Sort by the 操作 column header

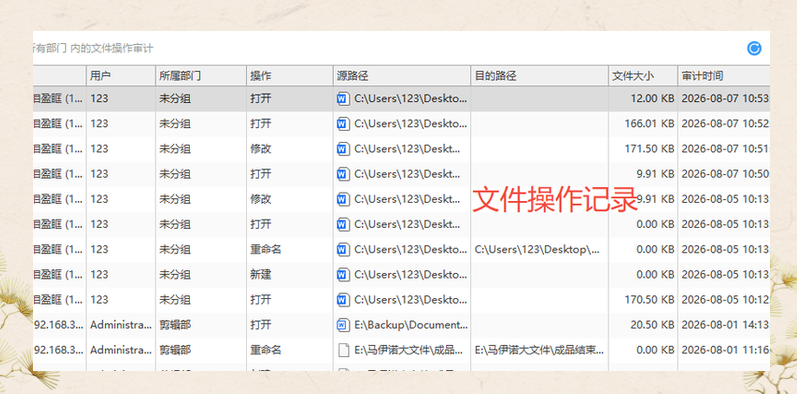pos(290,76)
